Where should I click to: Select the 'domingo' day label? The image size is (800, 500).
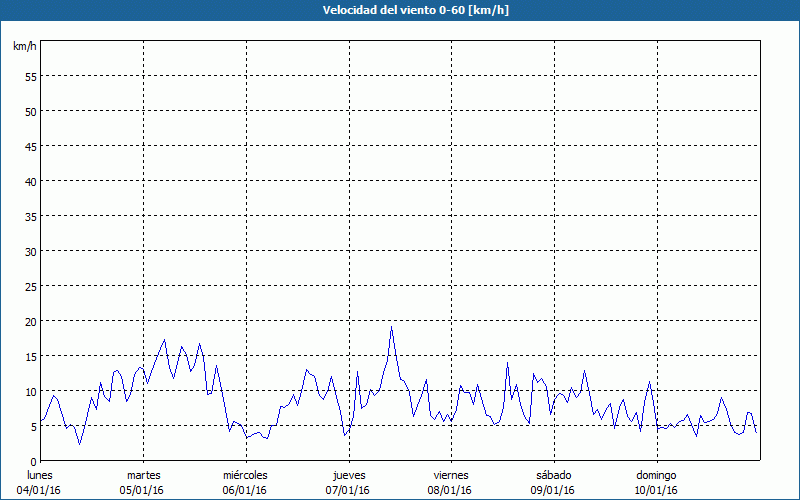[x=656, y=475]
